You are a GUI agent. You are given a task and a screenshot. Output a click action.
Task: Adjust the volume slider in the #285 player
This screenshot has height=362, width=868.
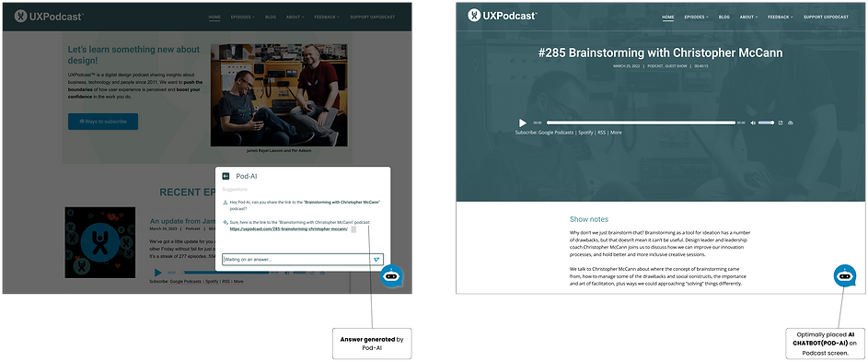pos(766,123)
